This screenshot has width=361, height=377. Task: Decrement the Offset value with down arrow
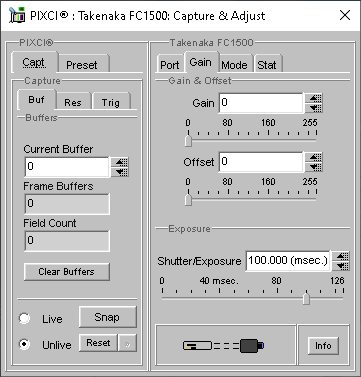click(x=314, y=167)
